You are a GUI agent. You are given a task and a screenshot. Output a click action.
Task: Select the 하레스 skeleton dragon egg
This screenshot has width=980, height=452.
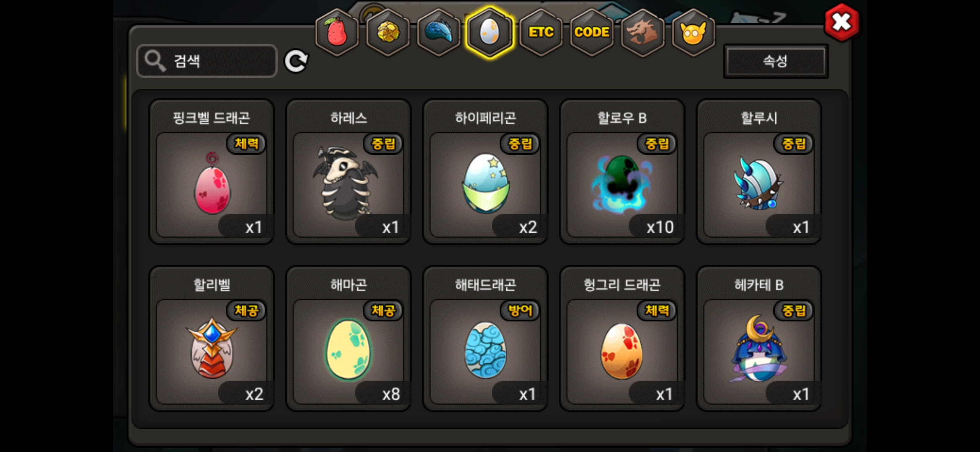pyautogui.click(x=348, y=172)
